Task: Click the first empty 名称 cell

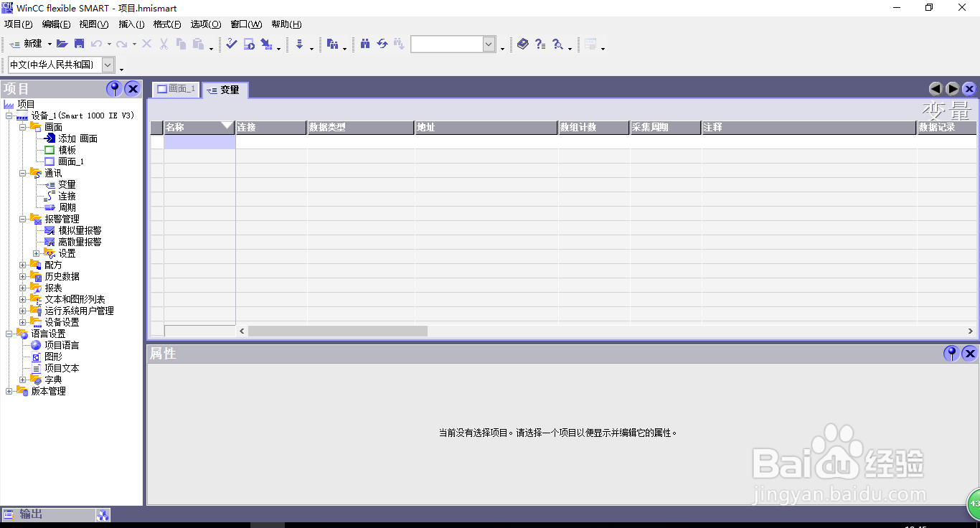Action: coord(199,142)
